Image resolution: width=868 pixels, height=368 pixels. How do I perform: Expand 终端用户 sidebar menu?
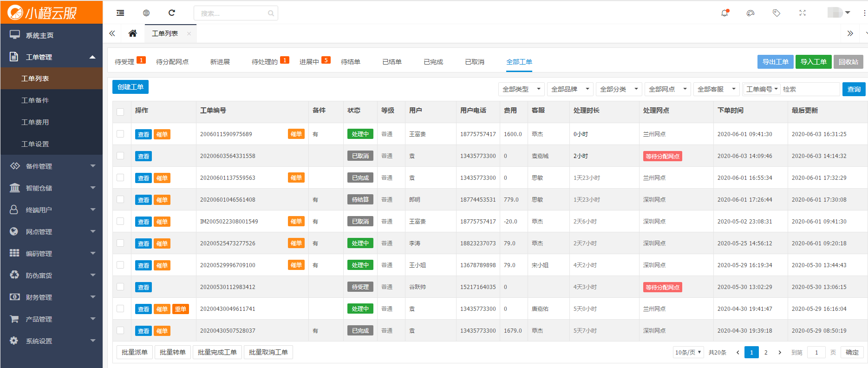pyautogui.click(x=51, y=210)
